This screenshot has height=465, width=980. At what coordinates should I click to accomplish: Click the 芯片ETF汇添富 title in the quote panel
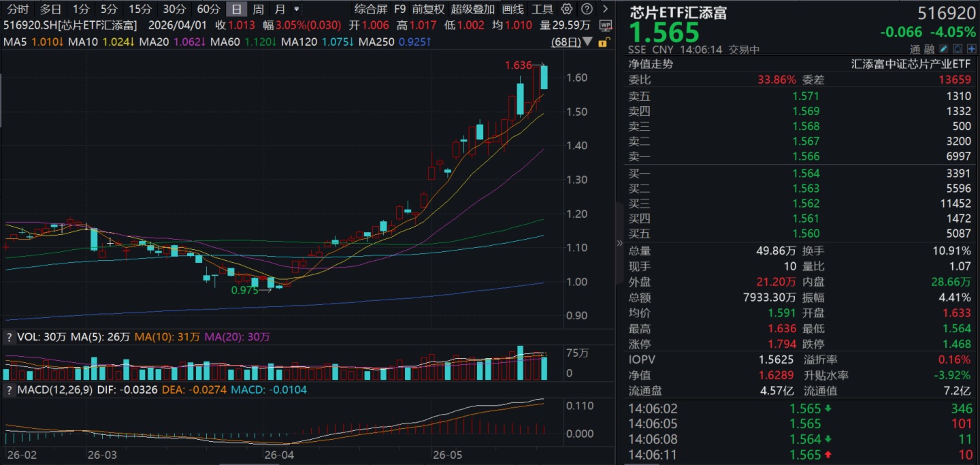679,13
